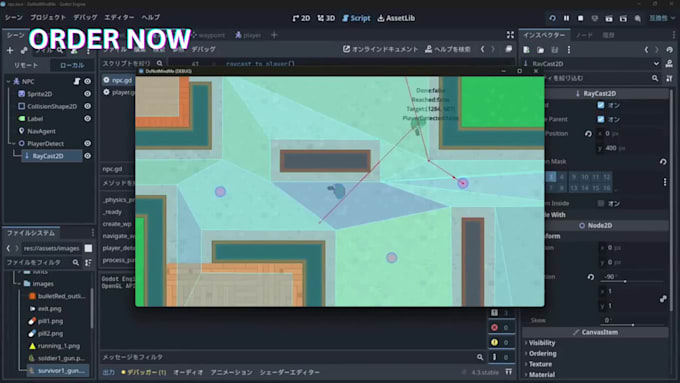Toggle collision mask layer 3
Screen dimensions: 680x383
pos(551,177)
